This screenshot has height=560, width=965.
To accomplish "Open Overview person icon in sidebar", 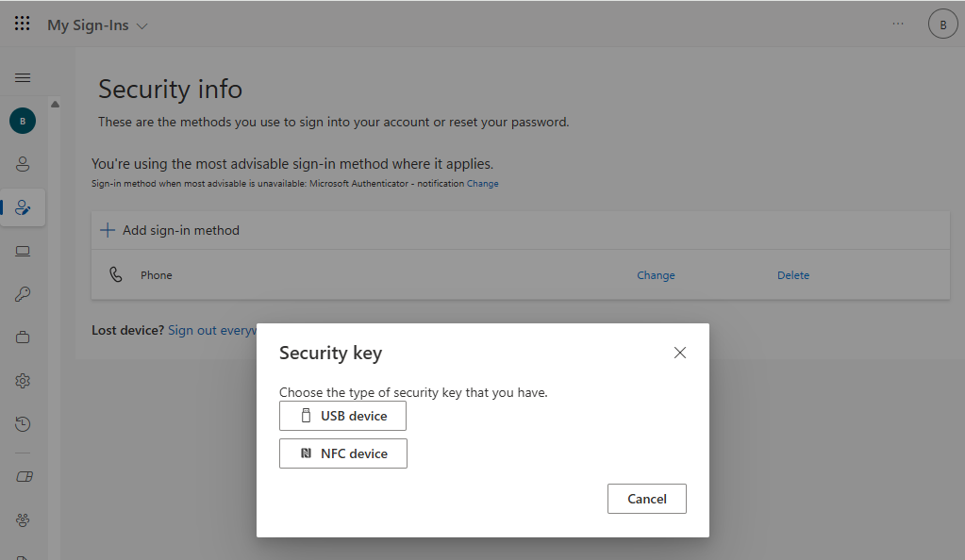I will [23, 164].
